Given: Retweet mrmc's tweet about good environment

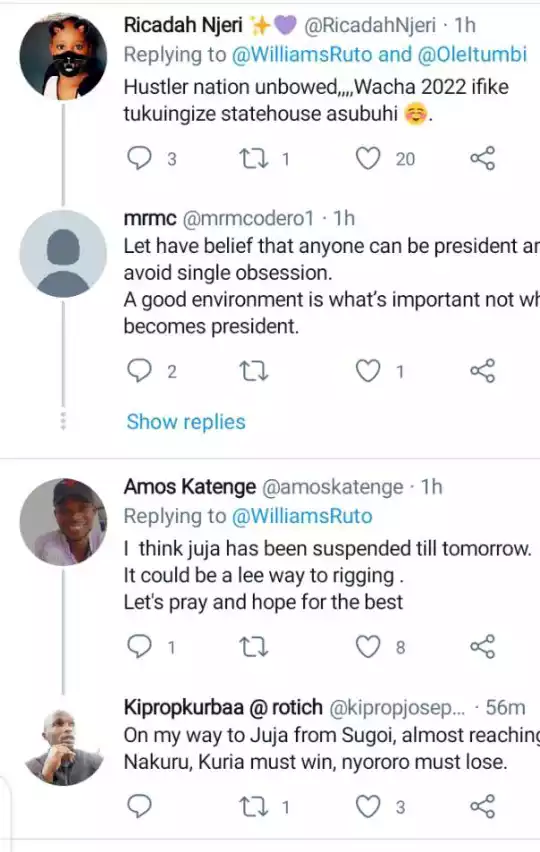Looking at the screenshot, I should tap(254, 371).
